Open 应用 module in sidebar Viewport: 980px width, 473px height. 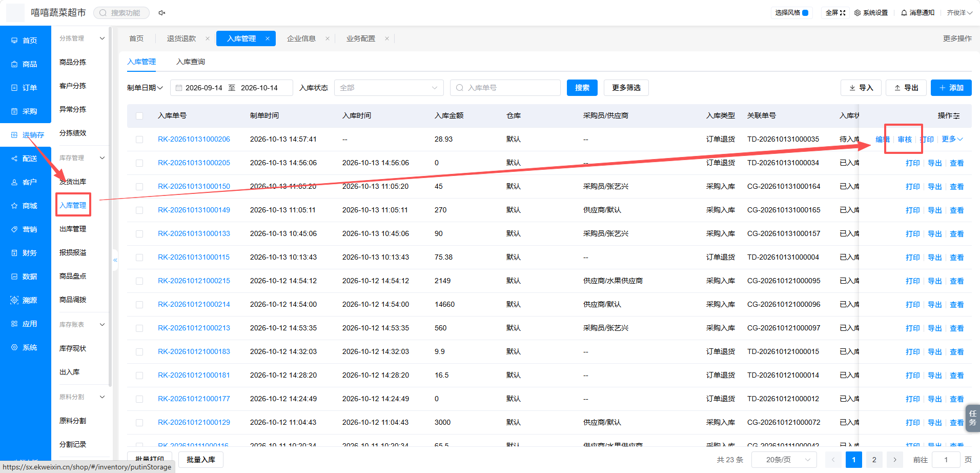[25, 324]
